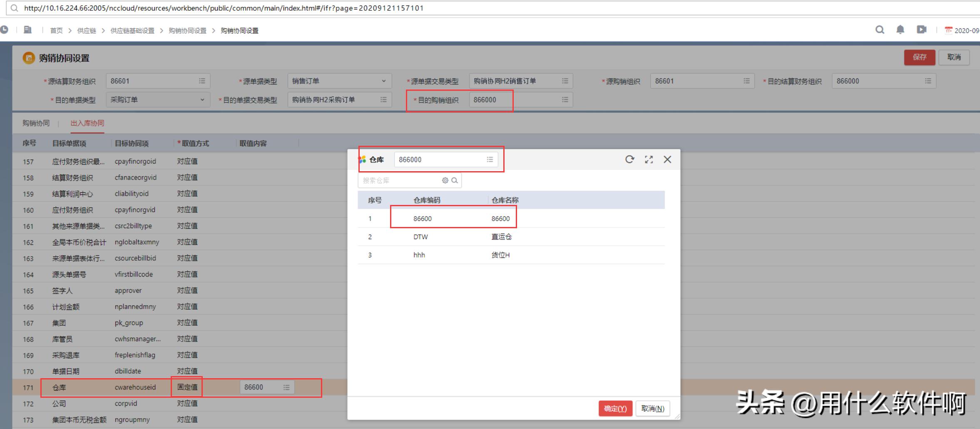Image resolution: width=980 pixels, height=429 pixels.
Task: Click the refresh icon in the 仓库 dialog
Action: (x=630, y=159)
